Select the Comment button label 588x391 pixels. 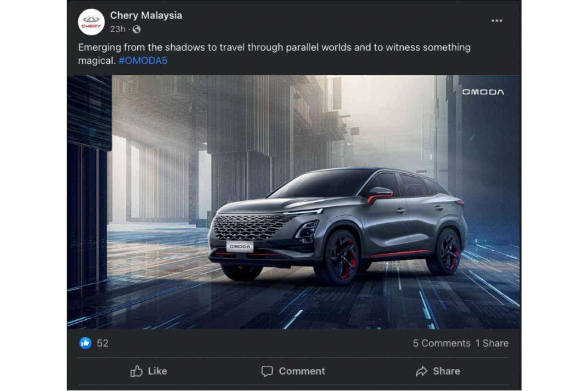(302, 371)
